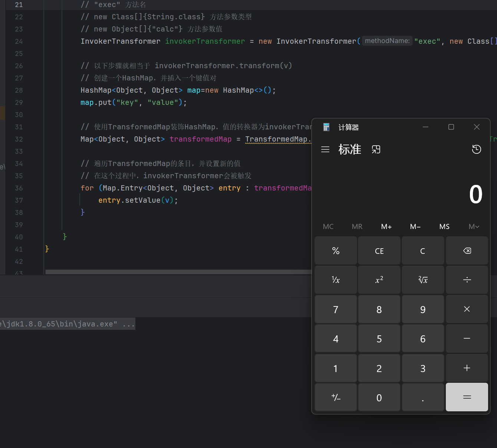This screenshot has width=497, height=448.
Task: Click the square root key
Action: 423,280
